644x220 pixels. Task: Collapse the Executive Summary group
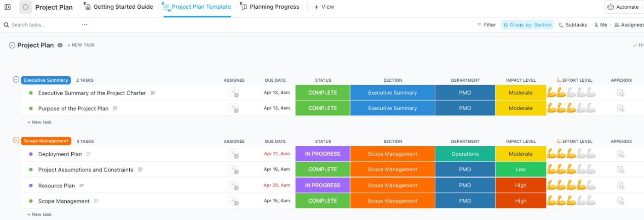click(x=16, y=80)
